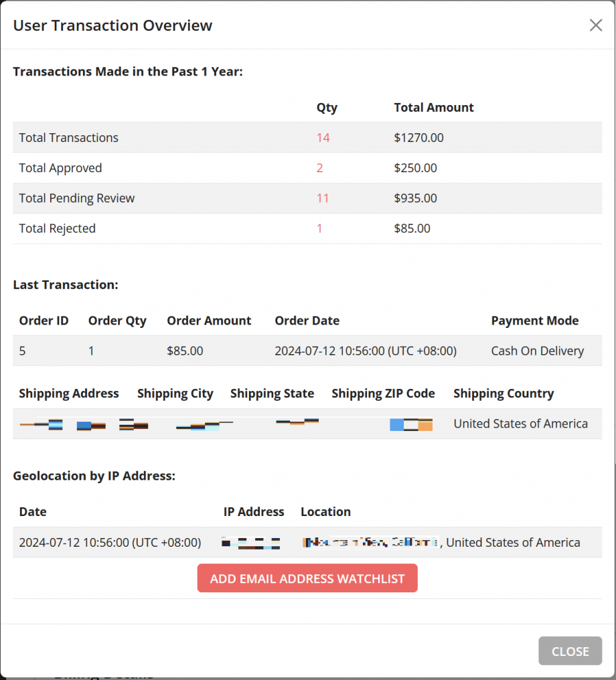Select the Total Pending Review amount $935.00
Screen dimensions: 616x680
click(415, 198)
